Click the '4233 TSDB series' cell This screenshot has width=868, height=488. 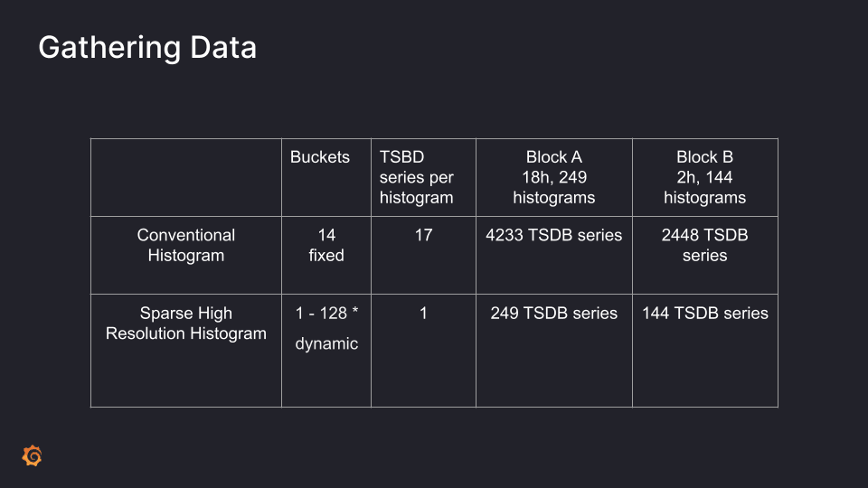tap(553, 235)
